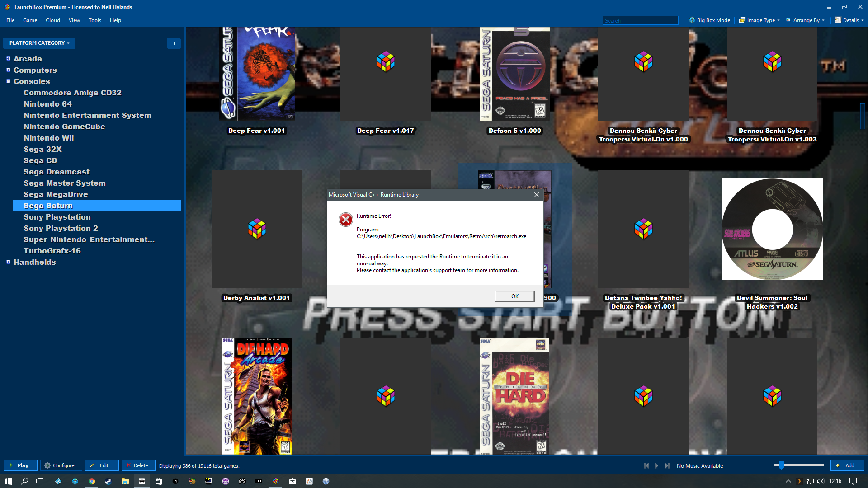Click placeholder icon for Virtual-On v1.003
The height and width of the screenshot is (488, 868).
pos(772,62)
